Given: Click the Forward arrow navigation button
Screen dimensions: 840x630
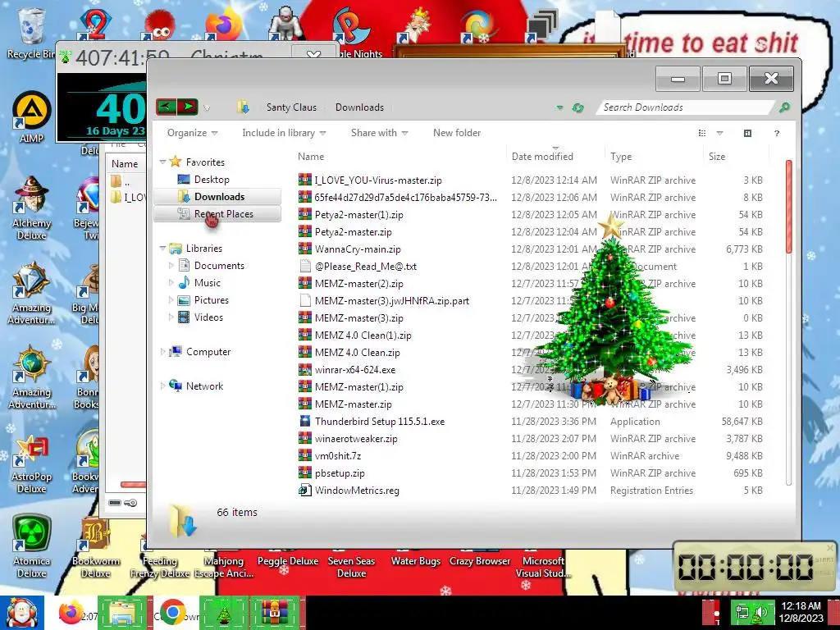Looking at the screenshot, I should click(x=188, y=107).
